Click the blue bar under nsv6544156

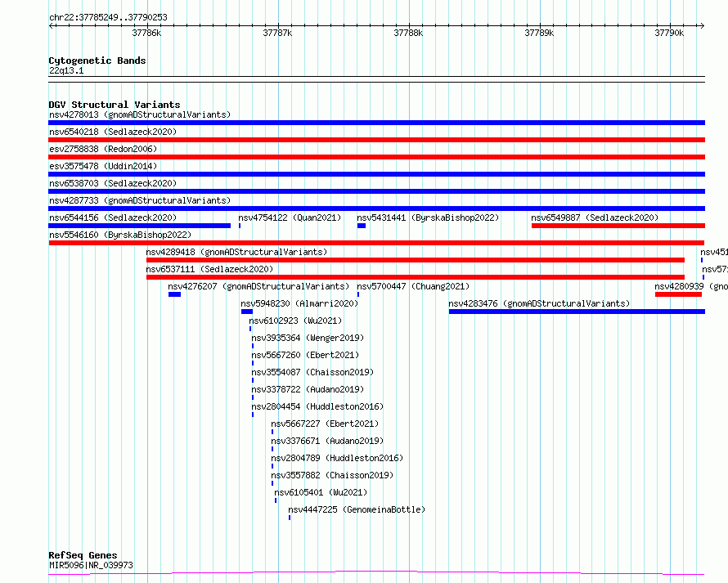pos(139,226)
